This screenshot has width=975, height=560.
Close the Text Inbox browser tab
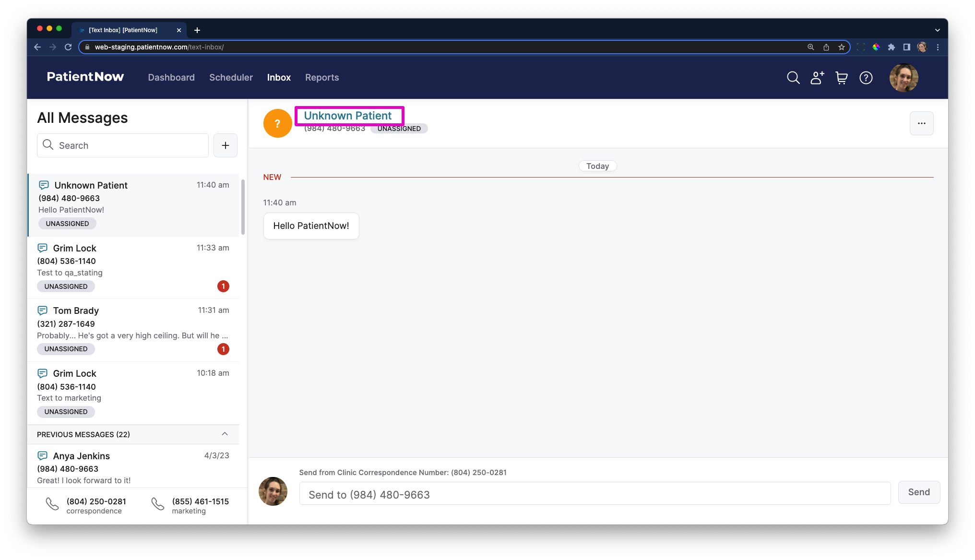tap(179, 30)
